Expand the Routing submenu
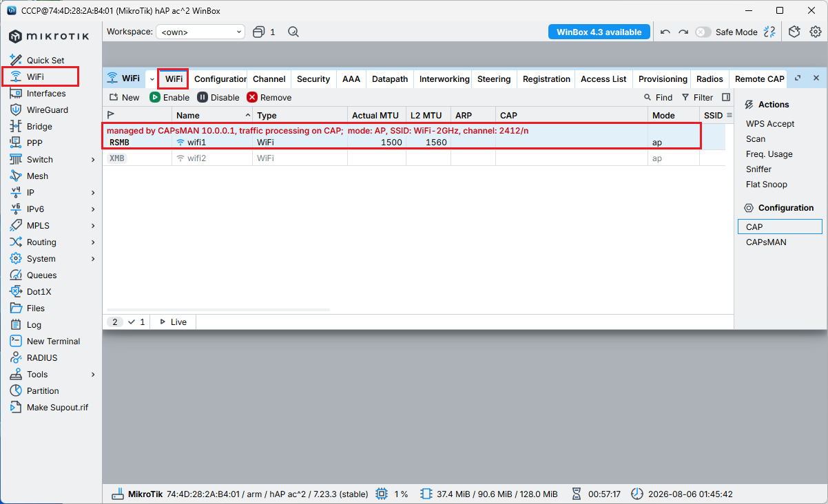The height and width of the screenshot is (504, 828). [x=93, y=242]
